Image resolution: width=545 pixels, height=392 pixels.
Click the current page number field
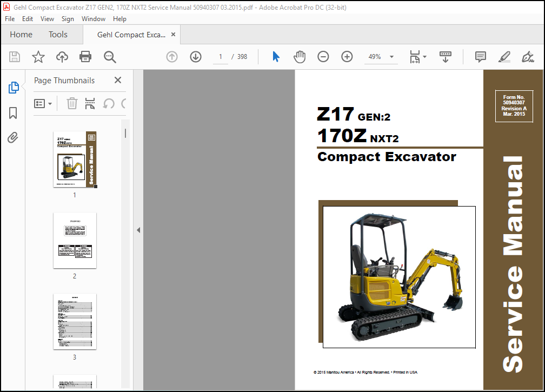[x=221, y=57]
